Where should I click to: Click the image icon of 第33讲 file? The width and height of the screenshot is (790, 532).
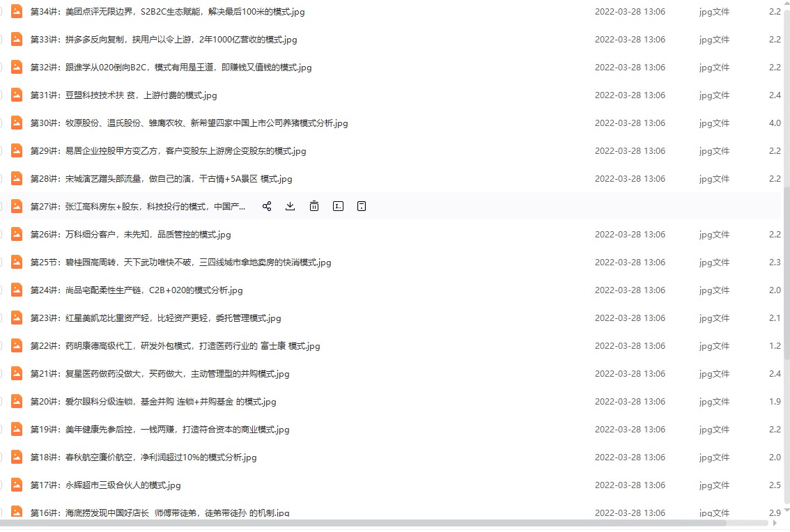coord(17,39)
